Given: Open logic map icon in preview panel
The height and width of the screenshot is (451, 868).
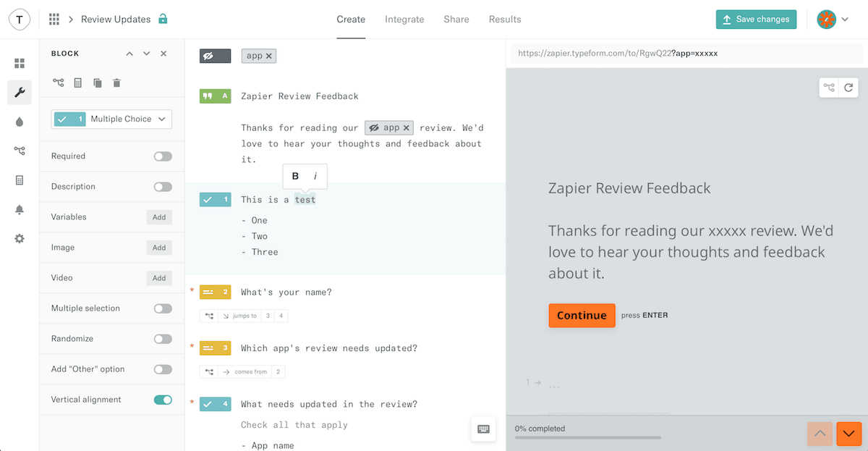Looking at the screenshot, I should point(830,88).
